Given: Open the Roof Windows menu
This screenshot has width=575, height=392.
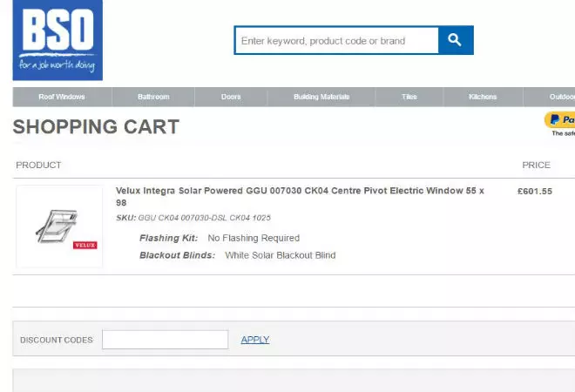Looking at the screenshot, I should pyautogui.click(x=62, y=97).
